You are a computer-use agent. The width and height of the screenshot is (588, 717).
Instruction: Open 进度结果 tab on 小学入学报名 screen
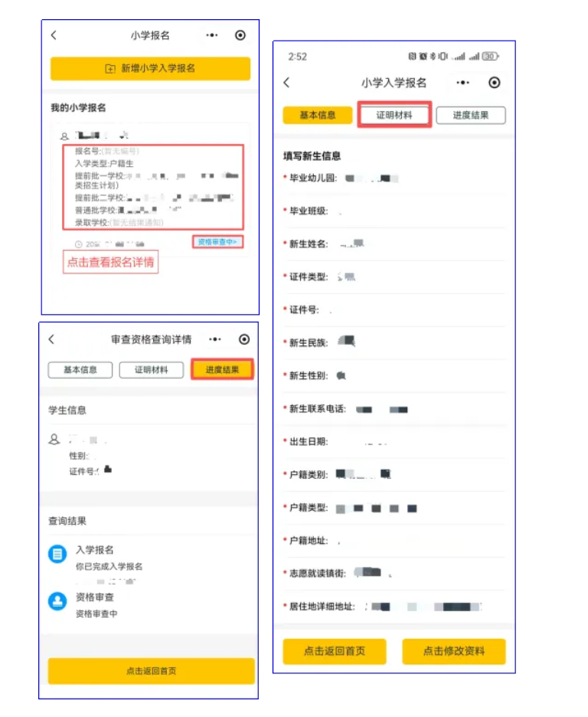[x=471, y=116]
